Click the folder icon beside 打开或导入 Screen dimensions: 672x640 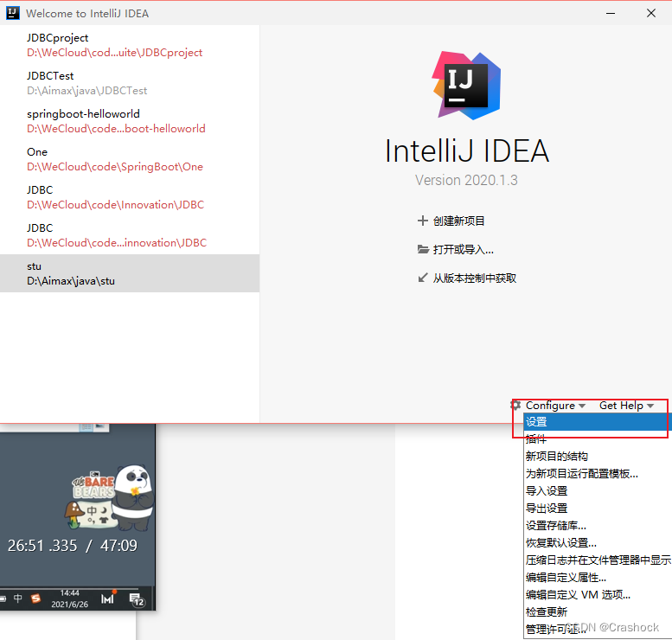(423, 249)
